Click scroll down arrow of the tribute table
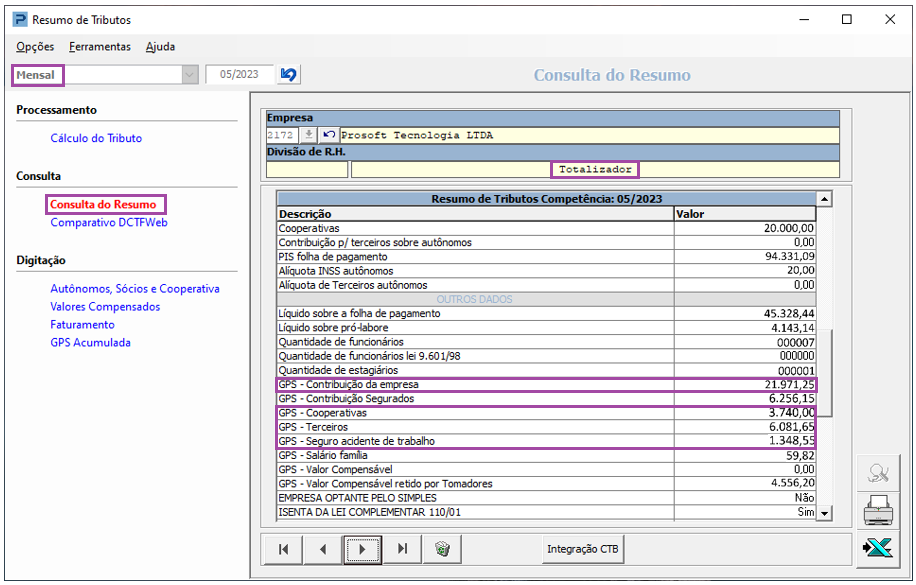Viewport: 916px width, 585px height. click(x=824, y=513)
